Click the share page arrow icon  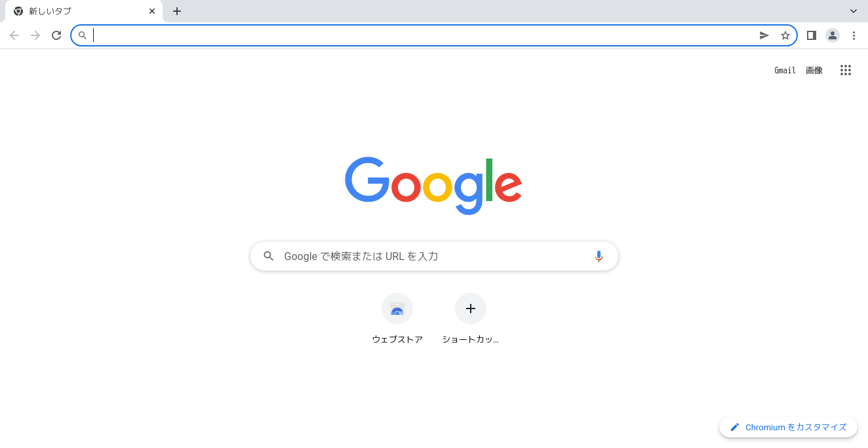point(764,35)
